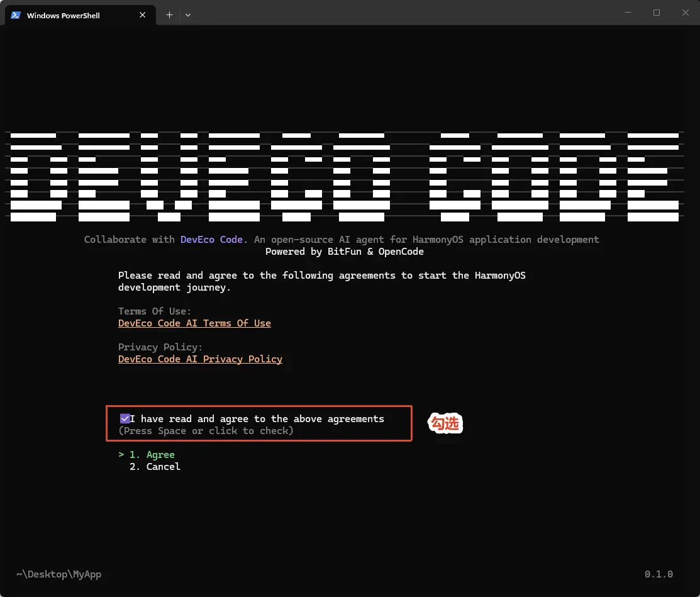The image size is (700, 597).
Task: Select option 2. Cancel
Action: point(155,467)
